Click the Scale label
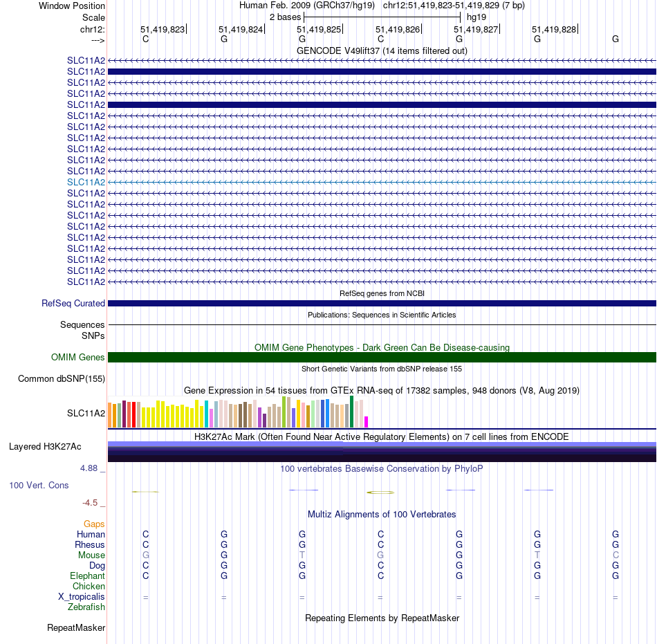 point(93,17)
